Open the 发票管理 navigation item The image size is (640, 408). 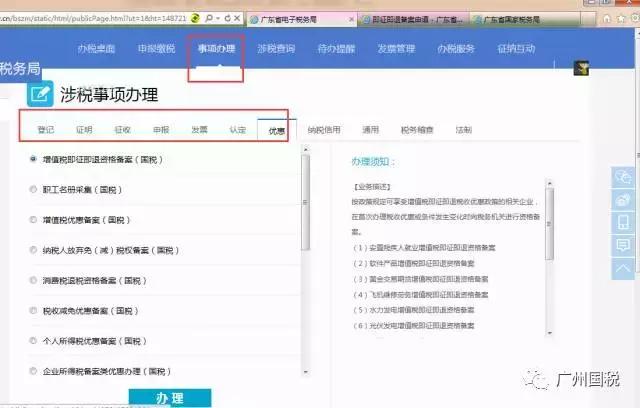pyautogui.click(x=396, y=49)
